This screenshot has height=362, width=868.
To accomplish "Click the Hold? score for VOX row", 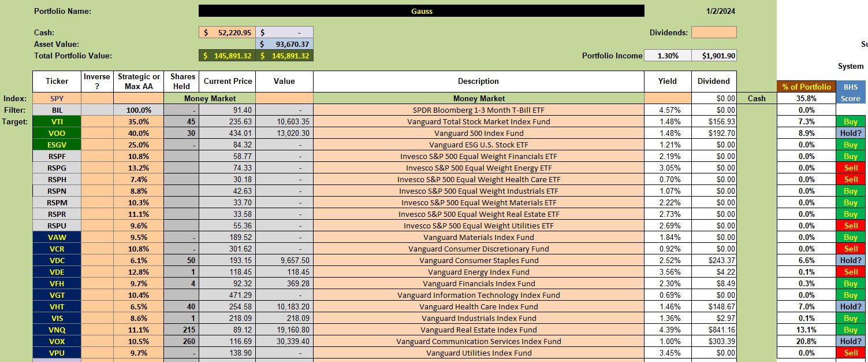I will [850, 341].
